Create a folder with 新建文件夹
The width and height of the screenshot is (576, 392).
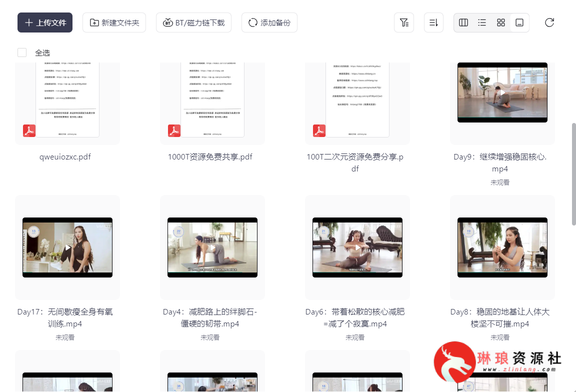114,22
